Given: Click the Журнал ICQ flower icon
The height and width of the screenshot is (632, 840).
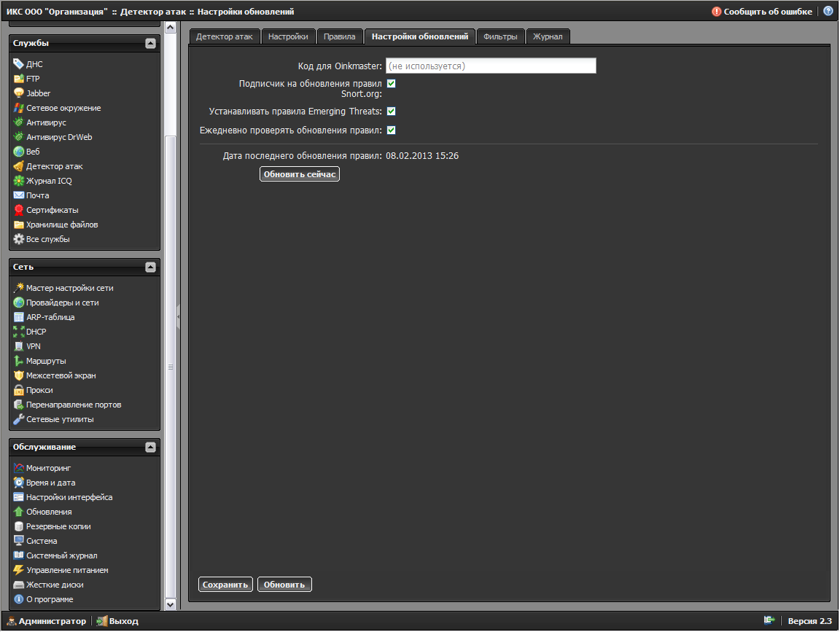Looking at the screenshot, I should point(19,181).
